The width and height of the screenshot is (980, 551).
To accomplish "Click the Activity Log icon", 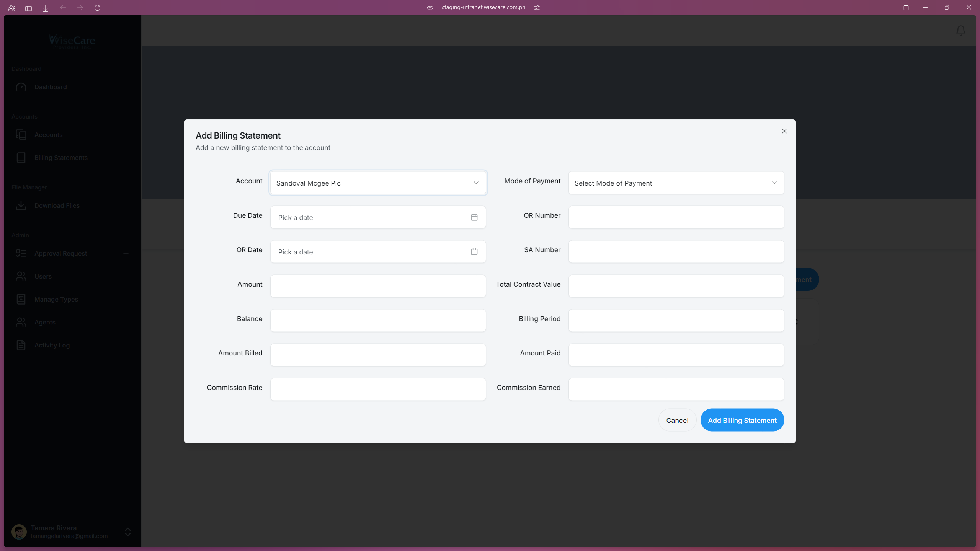I will [x=21, y=345].
